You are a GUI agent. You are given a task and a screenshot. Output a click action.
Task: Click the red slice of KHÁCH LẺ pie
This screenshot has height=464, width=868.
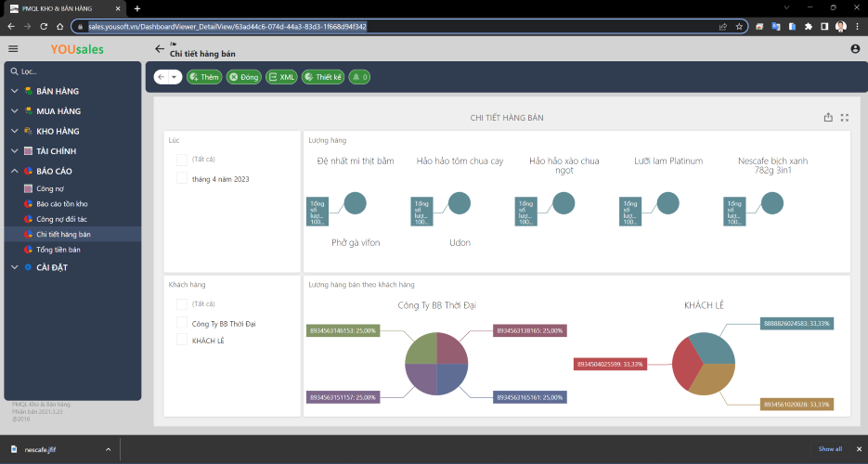coord(685,364)
